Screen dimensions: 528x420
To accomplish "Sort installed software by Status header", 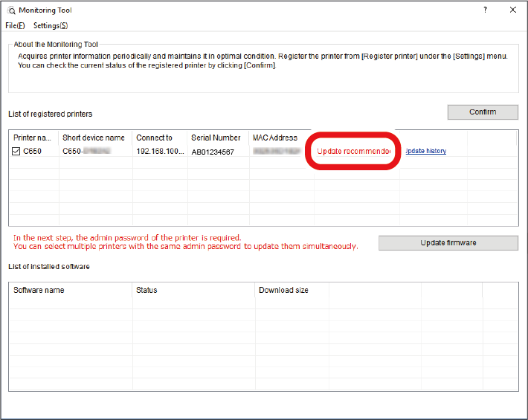I will click(147, 290).
